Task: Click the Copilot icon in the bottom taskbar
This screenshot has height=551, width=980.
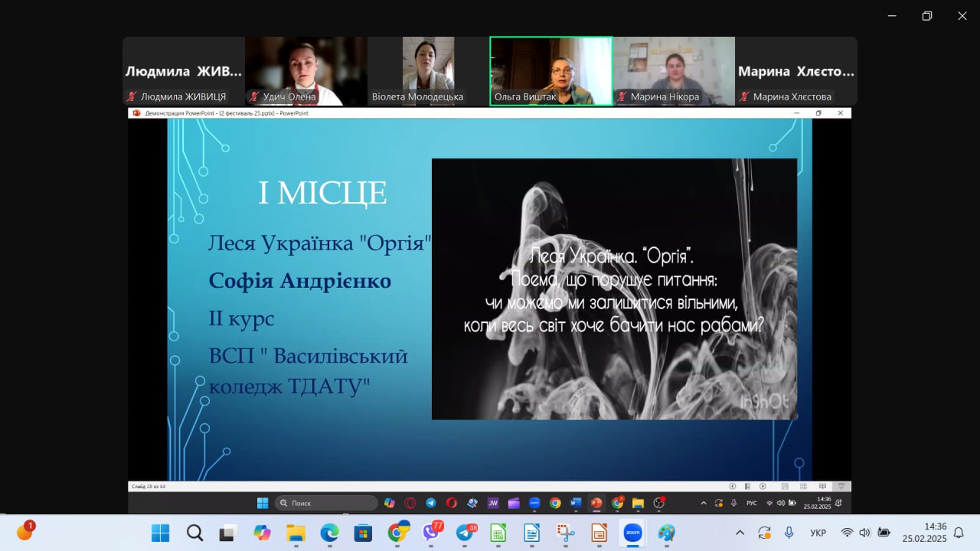Action: (262, 533)
